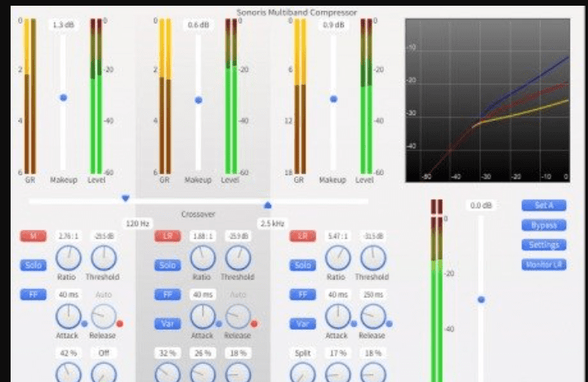
Task: Click the low band Release knob
Action: 104,316
